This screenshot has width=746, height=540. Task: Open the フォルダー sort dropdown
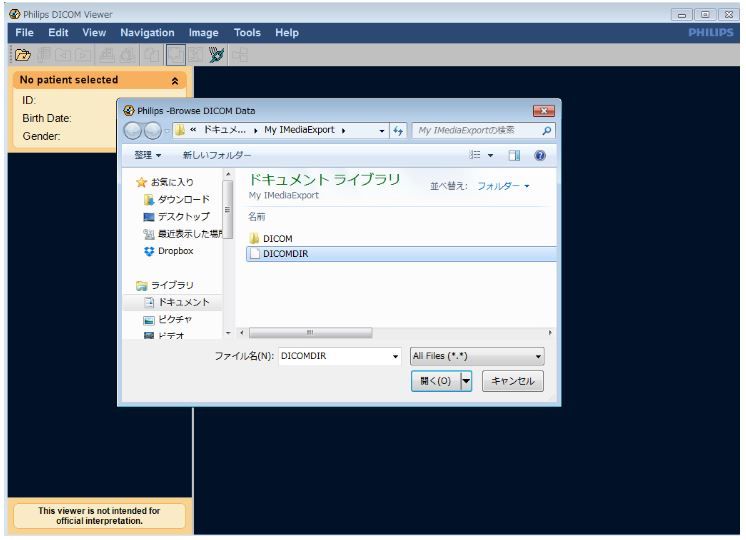503,186
